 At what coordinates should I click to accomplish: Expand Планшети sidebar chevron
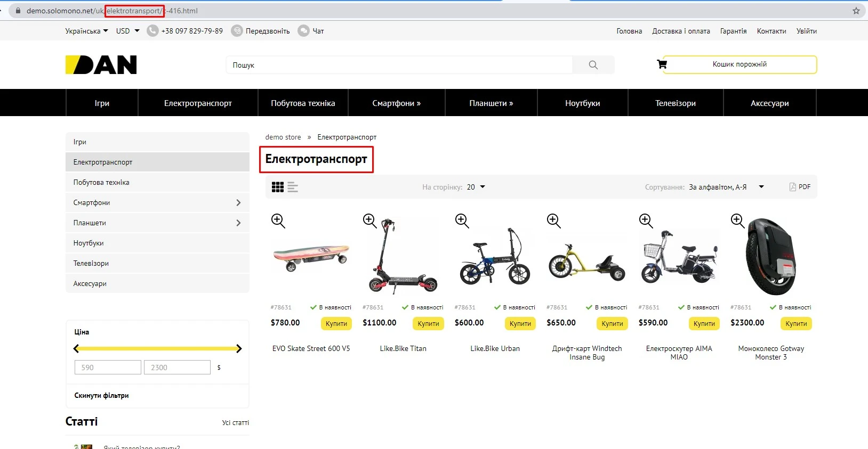pyautogui.click(x=238, y=223)
